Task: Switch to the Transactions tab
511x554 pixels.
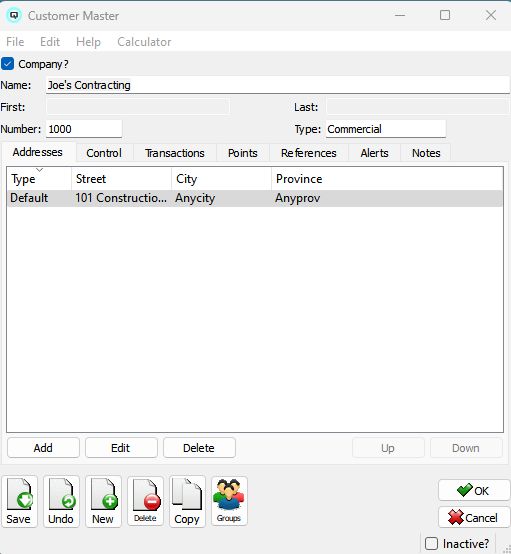Action: [175, 153]
